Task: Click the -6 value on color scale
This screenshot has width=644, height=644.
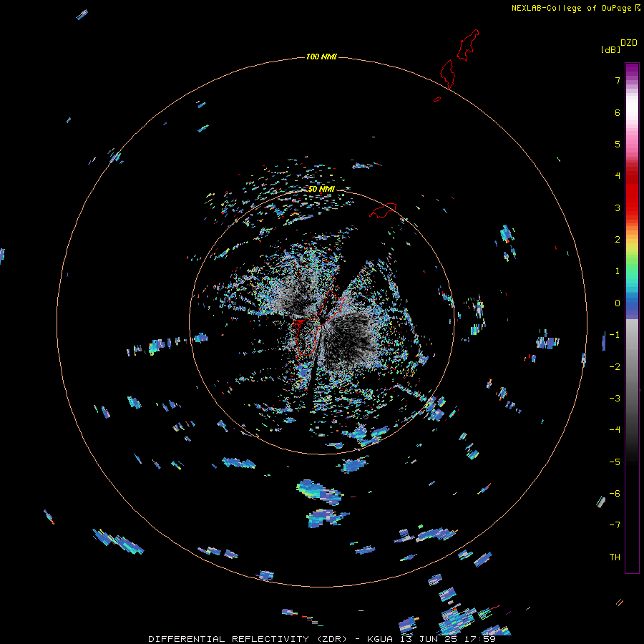Action: click(x=615, y=494)
